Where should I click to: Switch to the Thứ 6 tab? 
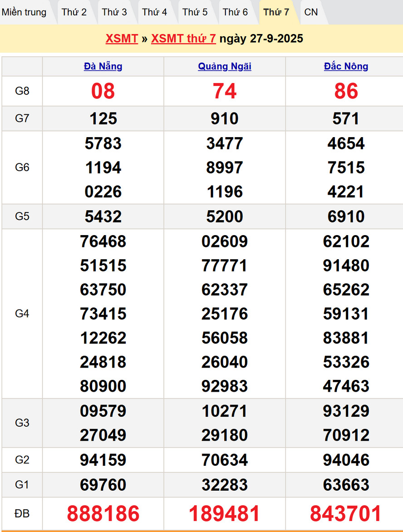click(235, 12)
